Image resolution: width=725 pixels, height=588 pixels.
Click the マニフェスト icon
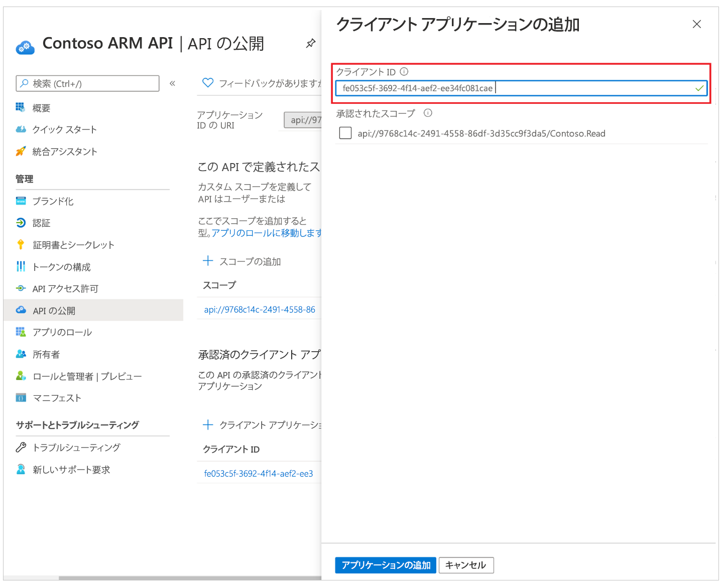click(21, 398)
